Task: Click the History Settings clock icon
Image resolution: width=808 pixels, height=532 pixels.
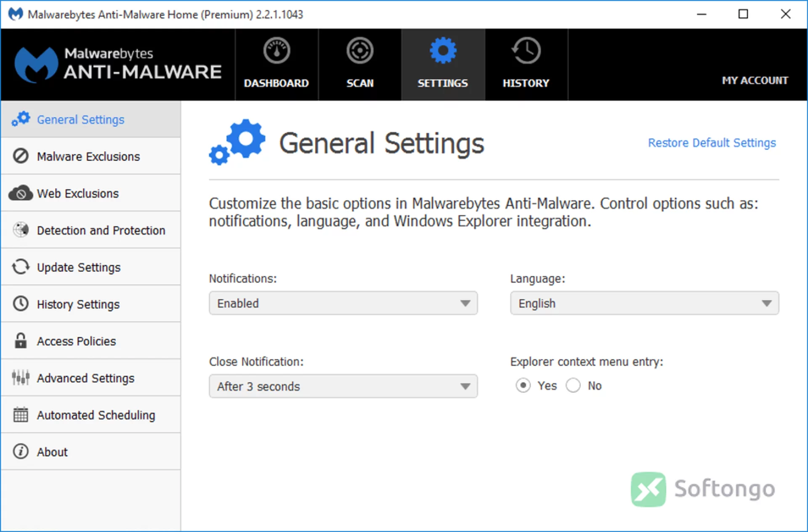Action: pos(21,304)
